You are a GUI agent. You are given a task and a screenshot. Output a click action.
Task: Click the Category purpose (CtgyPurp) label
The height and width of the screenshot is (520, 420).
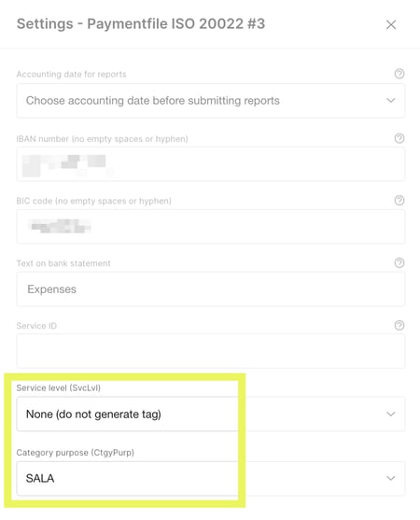click(x=76, y=453)
